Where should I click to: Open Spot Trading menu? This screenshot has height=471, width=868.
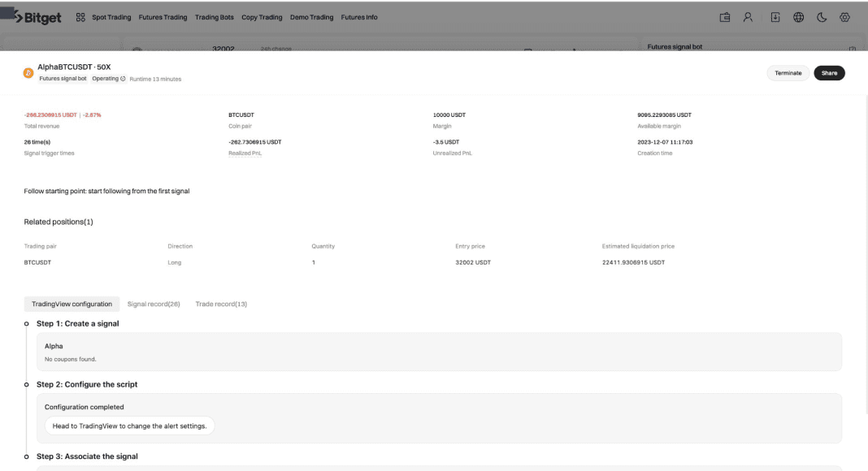coord(112,18)
